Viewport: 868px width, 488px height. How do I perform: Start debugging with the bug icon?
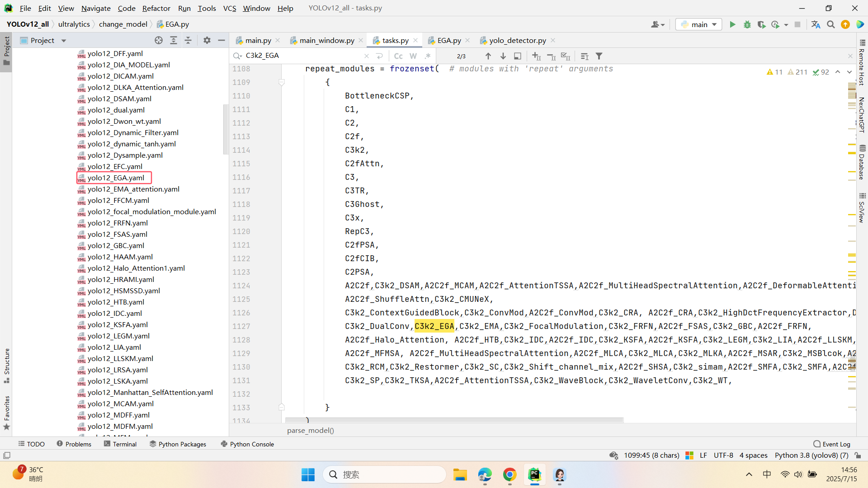point(747,24)
